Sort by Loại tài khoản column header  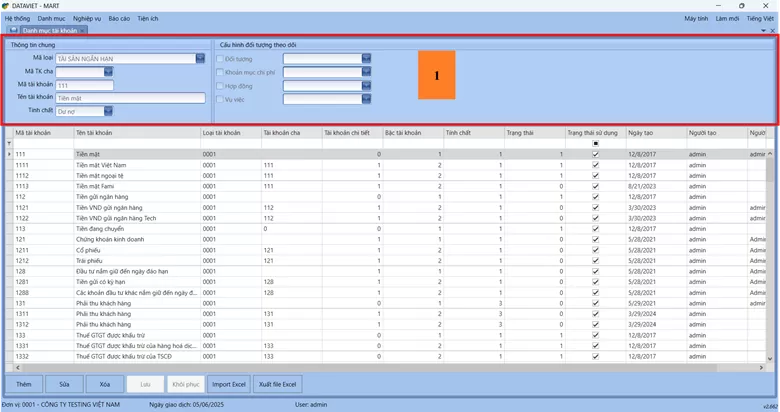[231, 133]
